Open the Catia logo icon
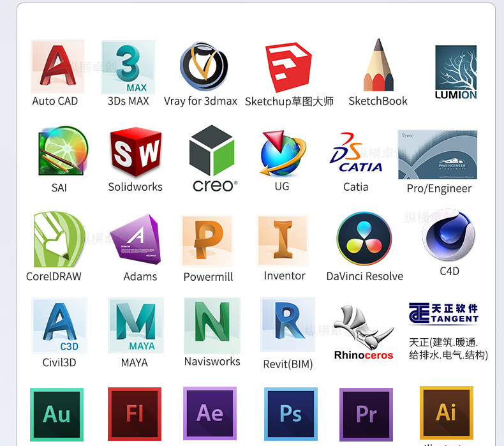The height and width of the screenshot is (446, 504). click(x=356, y=154)
